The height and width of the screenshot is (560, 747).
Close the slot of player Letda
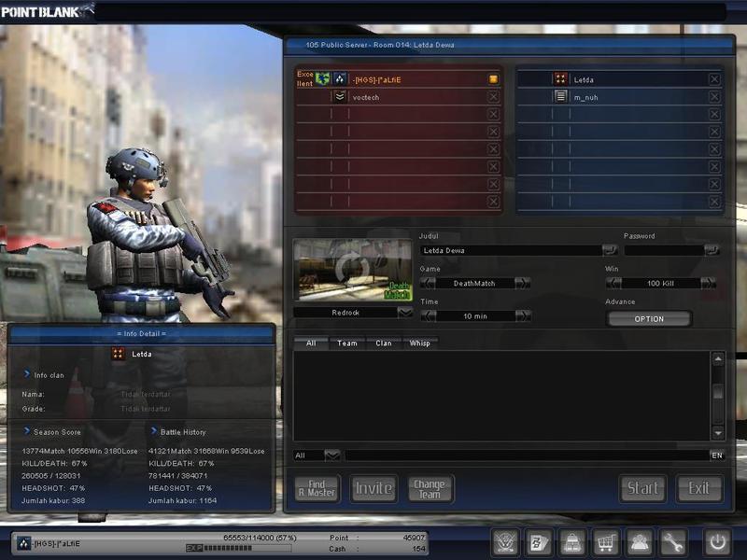(x=714, y=79)
